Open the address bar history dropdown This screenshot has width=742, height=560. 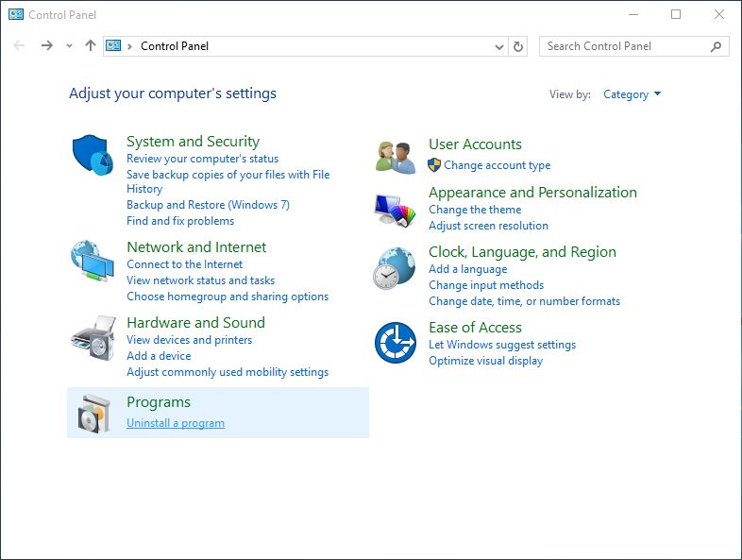498,46
